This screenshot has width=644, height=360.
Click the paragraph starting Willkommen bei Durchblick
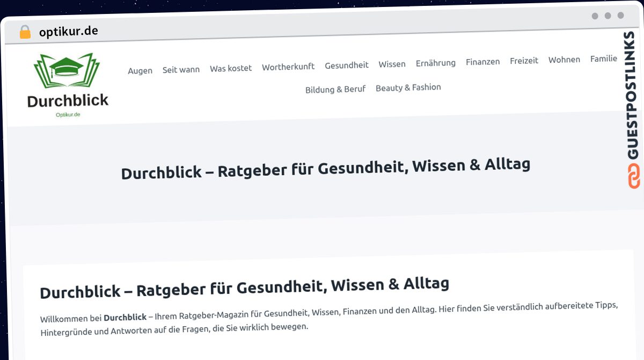330,319
